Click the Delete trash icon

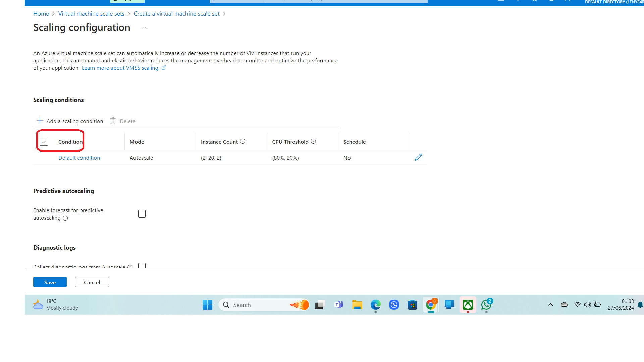click(x=113, y=121)
